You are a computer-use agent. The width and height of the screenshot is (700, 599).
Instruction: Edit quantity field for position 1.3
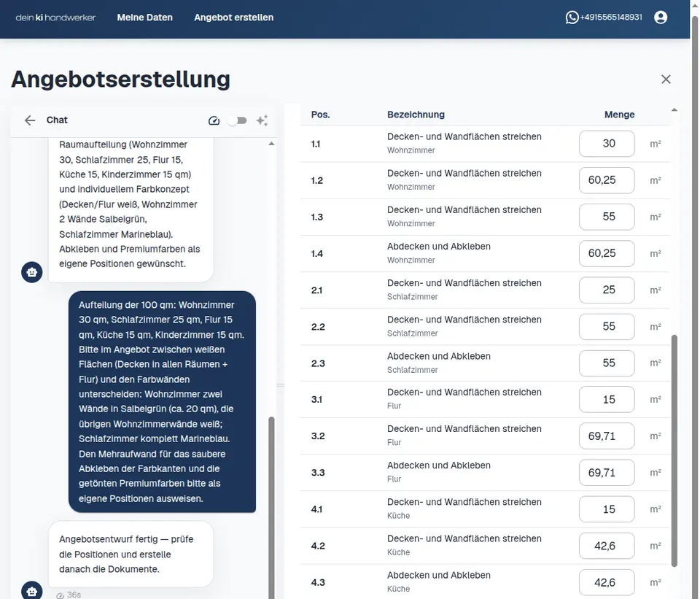[607, 217]
